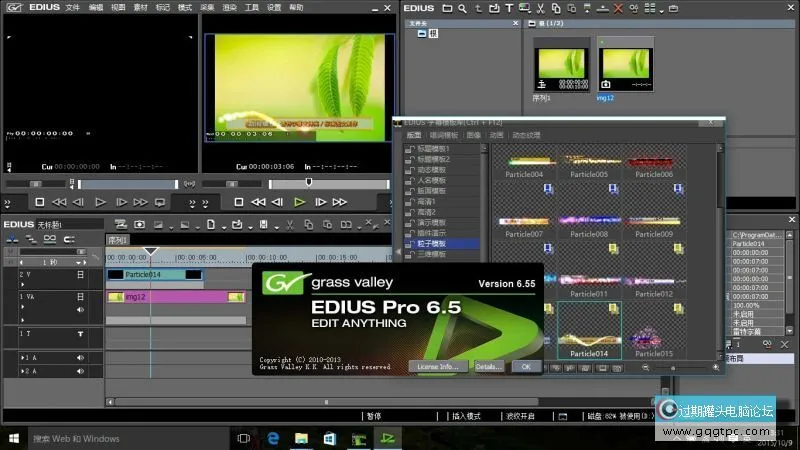
Task: Switch to the 动态纹理 tab in template library
Action: 526,135
